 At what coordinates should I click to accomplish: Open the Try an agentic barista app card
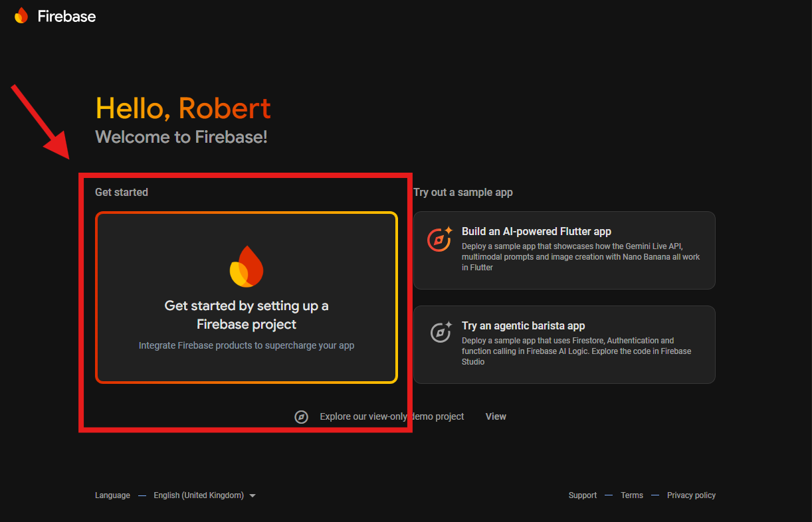click(564, 345)
